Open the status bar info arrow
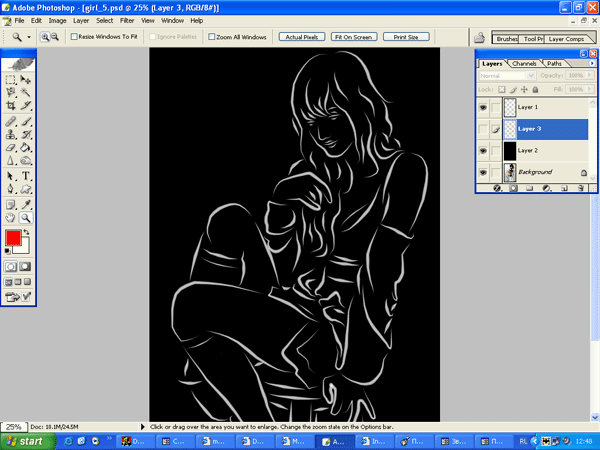This screenshot has width=600, height=450. pyautogui.click(x=143, y=426)
